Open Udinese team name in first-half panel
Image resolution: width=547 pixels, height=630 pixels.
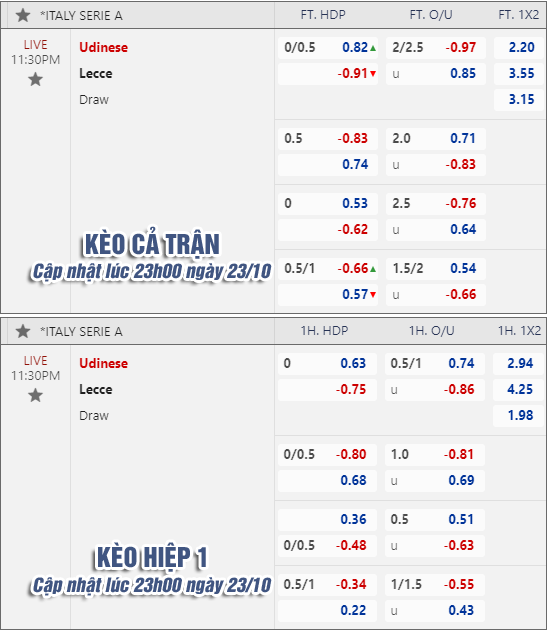point(103,363)
